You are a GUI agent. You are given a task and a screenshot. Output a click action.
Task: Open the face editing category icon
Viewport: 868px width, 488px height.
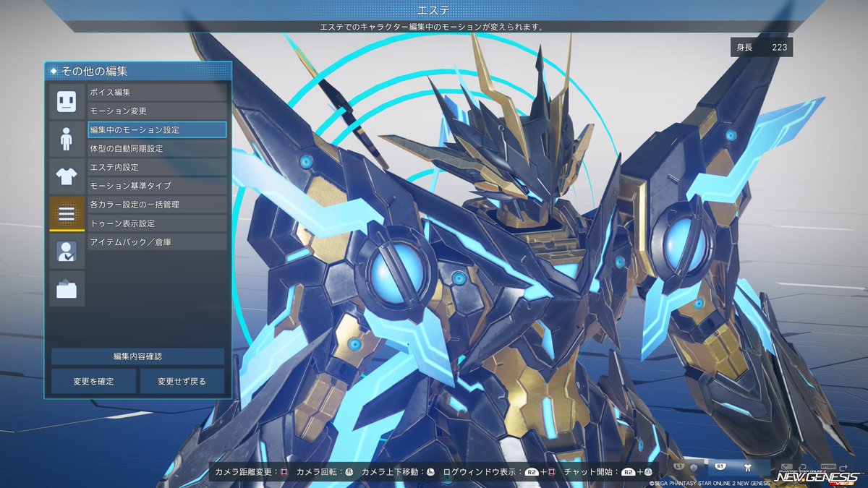click(x=67, y=102)
